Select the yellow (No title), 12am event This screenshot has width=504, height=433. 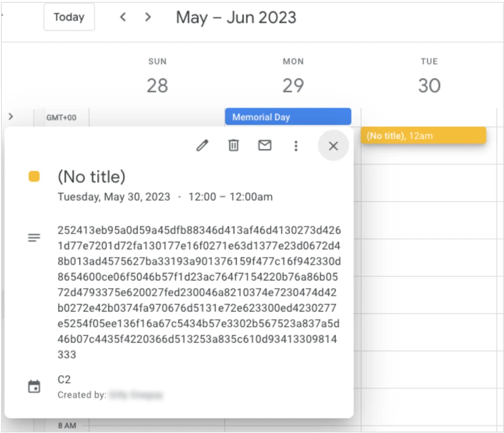pyautogui.click(x=423, y=136)
